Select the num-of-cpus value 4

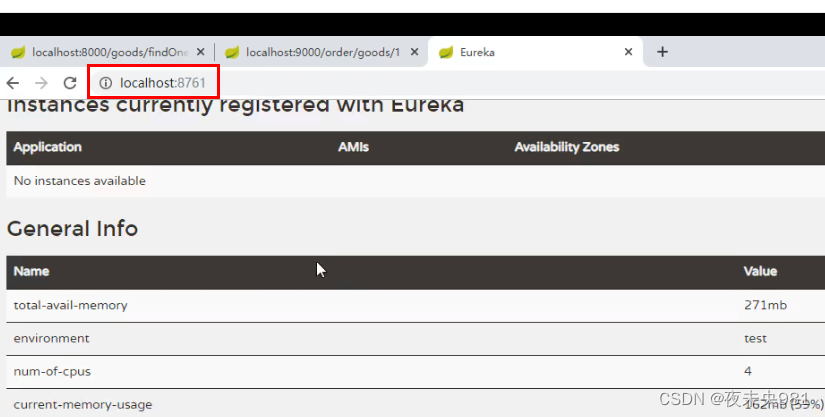[748, 371]
